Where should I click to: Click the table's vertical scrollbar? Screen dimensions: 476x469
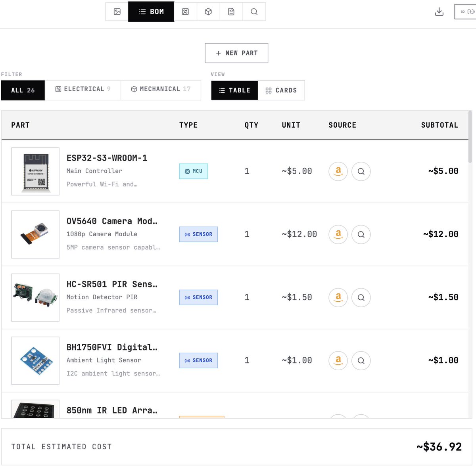[x=470, y=137]
